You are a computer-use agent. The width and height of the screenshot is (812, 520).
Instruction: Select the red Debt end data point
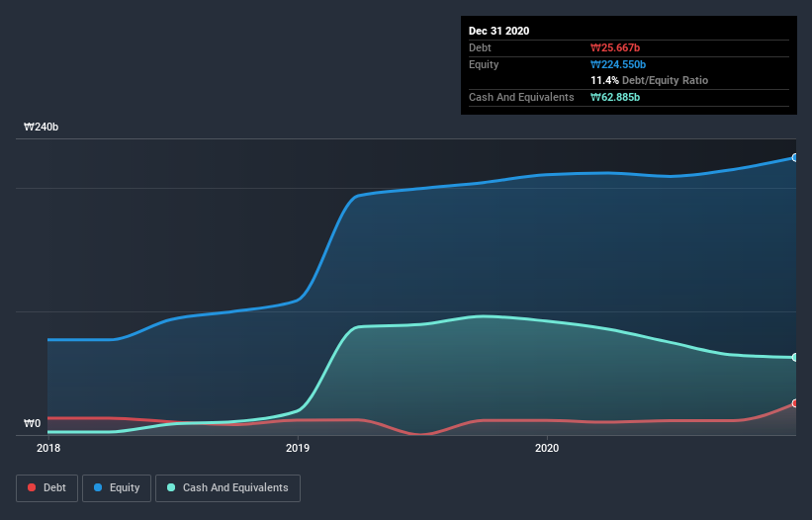(x=795, y=403)
